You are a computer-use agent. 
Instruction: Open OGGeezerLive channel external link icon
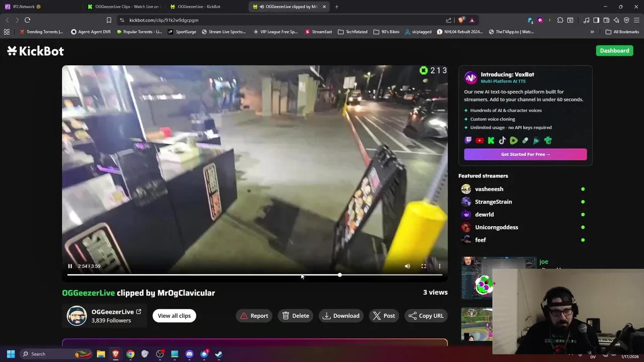tap(138, 312)
